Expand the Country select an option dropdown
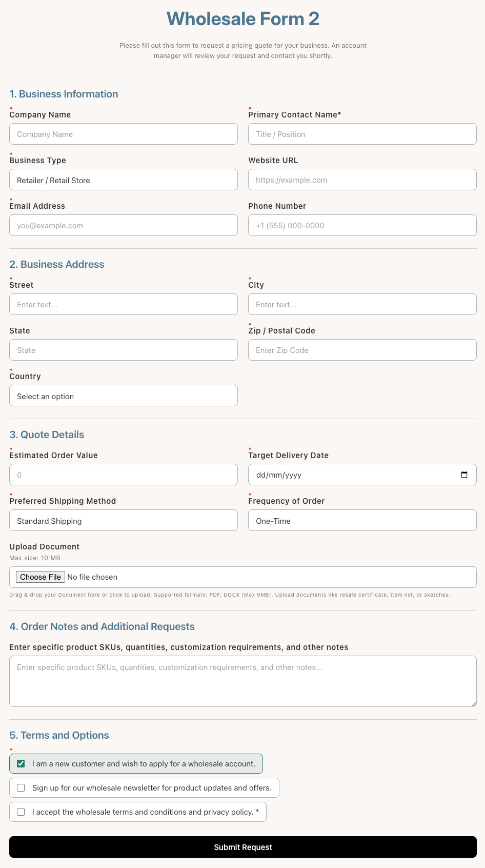The height and width of the screenshot is (868, 485). [124, 396]
